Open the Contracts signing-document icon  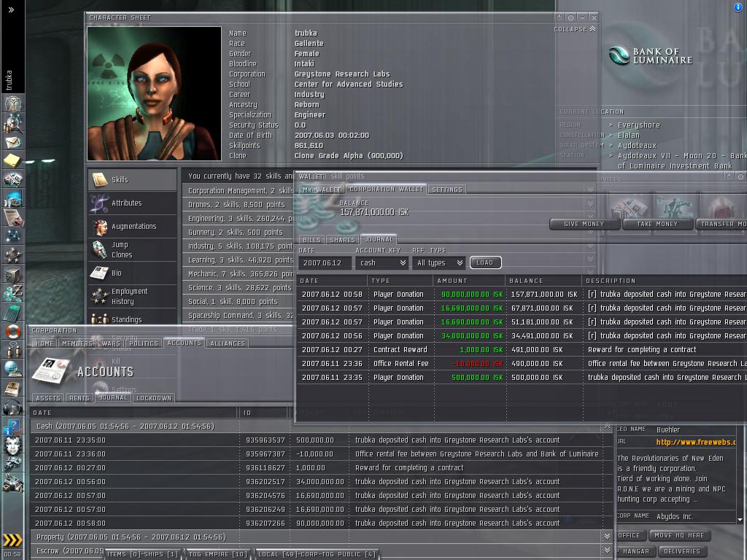tap(13, 217)
